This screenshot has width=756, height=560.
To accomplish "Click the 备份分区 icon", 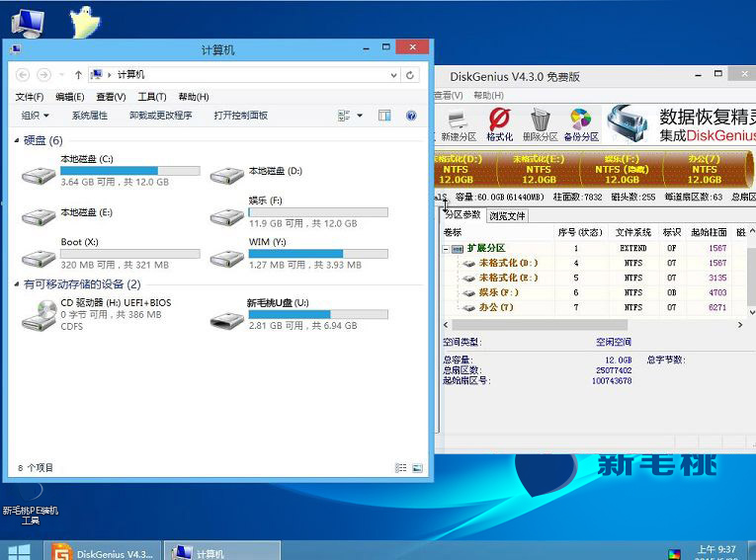I will [581, 124].
